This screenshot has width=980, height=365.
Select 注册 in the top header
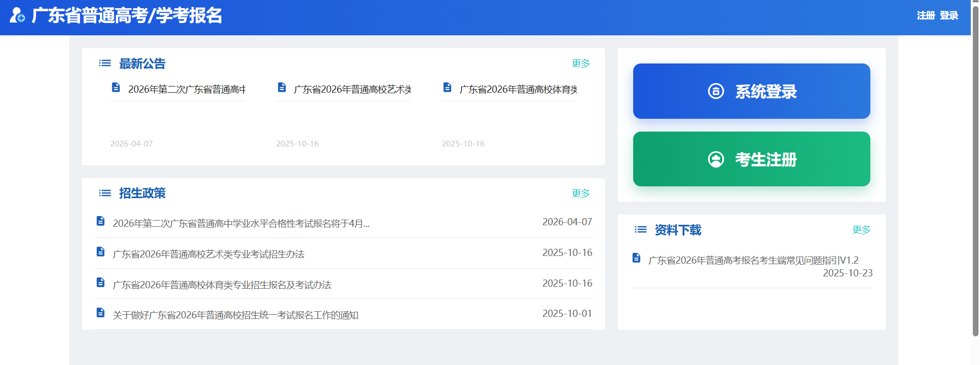926,15
